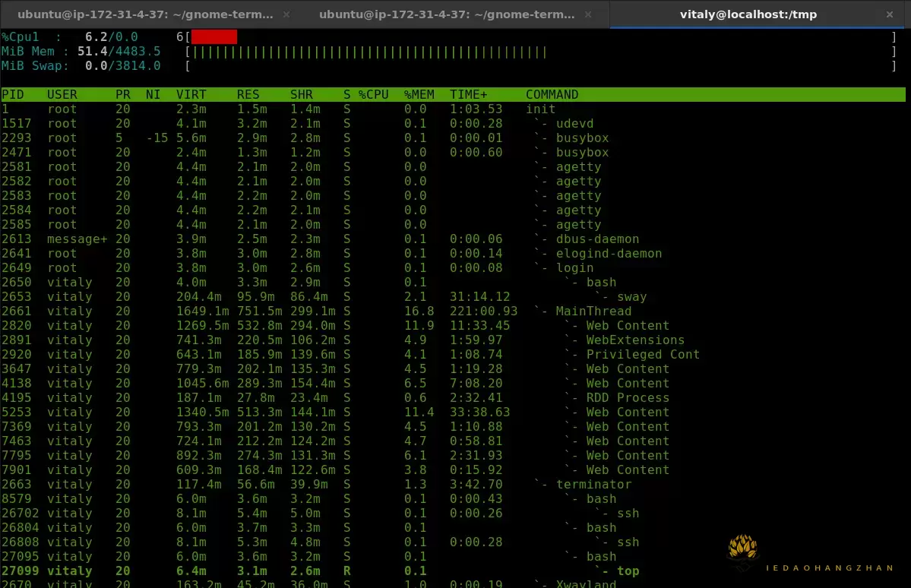Click the 31:14.12 time value
Viewport: 911px width, 588px height.
click(480, 297)
